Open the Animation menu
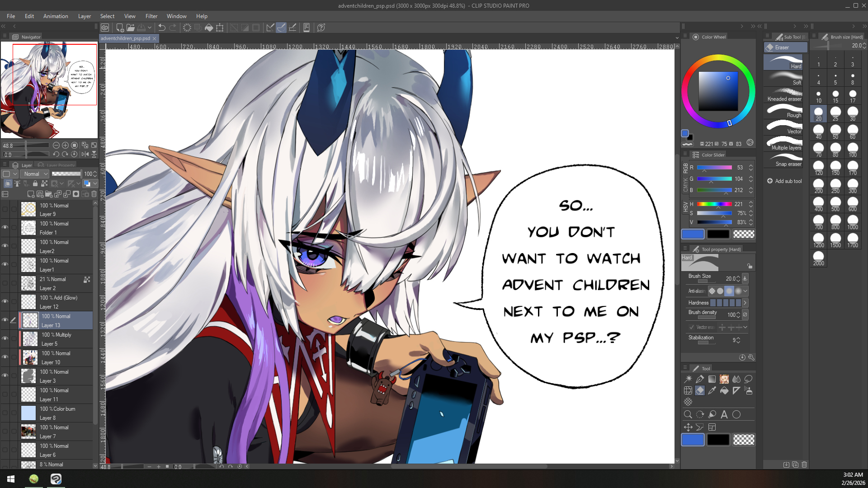 click(x=56, y=16)
